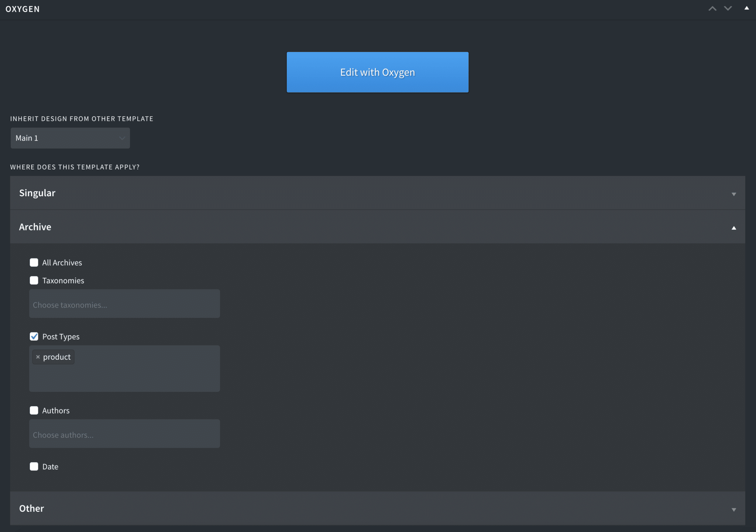Uncheck the Post Types checkbox
This screenshot has height=532, width=756.
[34, 336]
